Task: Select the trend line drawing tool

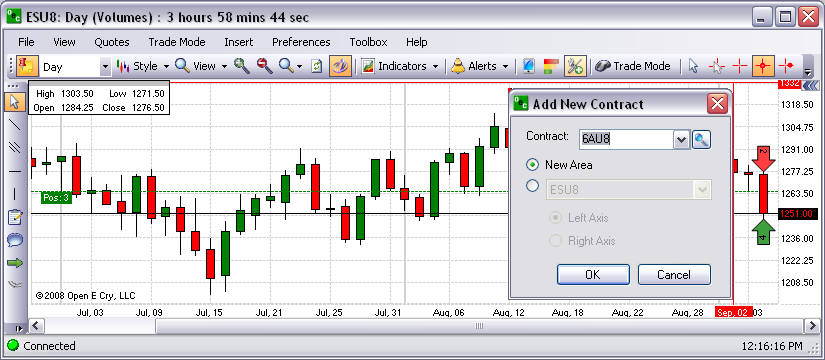Action: click(15, 125)
